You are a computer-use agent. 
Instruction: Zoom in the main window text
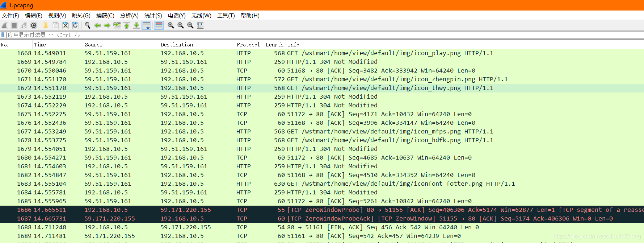coord(171,25)
